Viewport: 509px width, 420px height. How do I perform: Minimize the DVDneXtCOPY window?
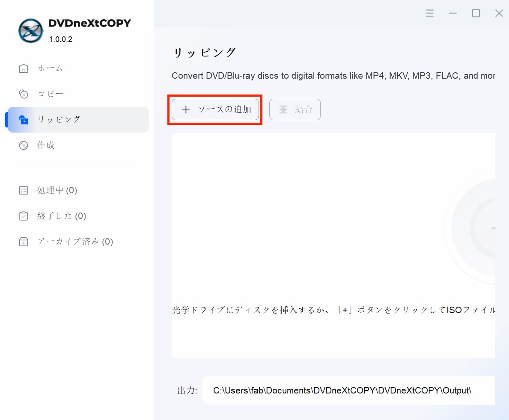click(x=453, y=13)
